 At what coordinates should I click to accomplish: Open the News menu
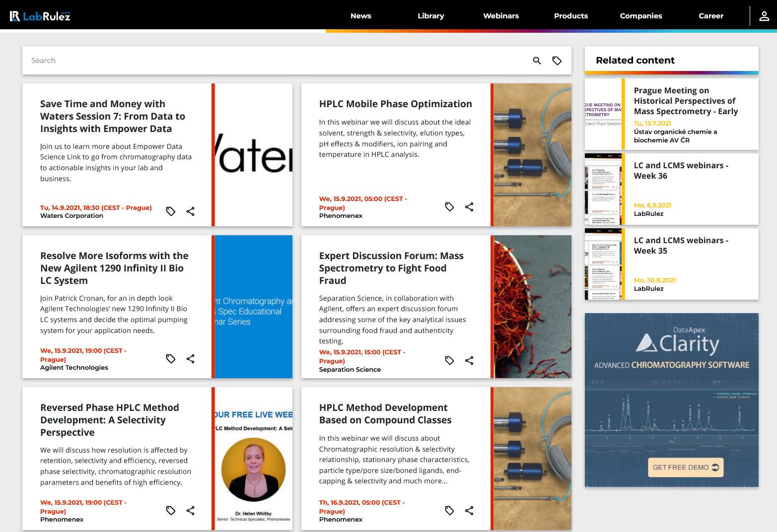pos(361,16)
